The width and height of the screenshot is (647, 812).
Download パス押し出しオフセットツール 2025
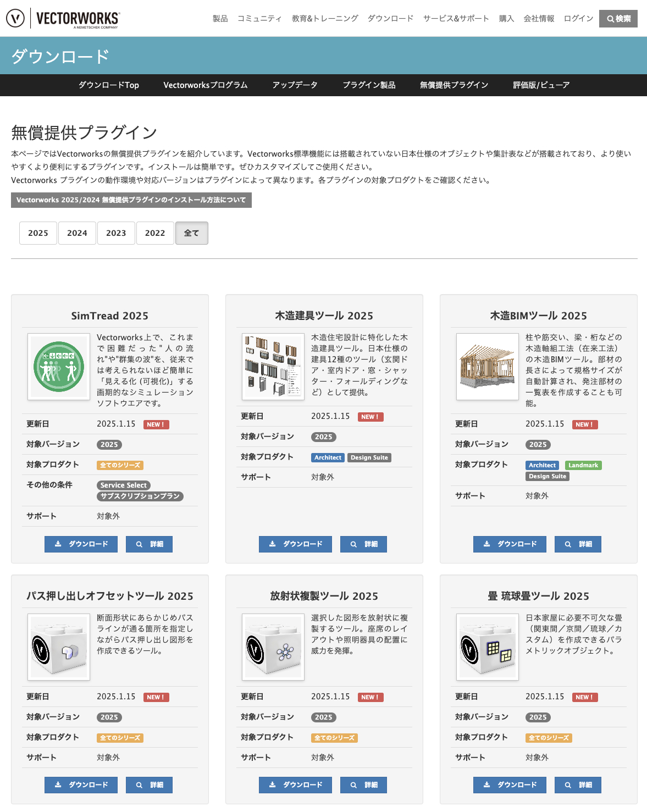tap(81, 785)
